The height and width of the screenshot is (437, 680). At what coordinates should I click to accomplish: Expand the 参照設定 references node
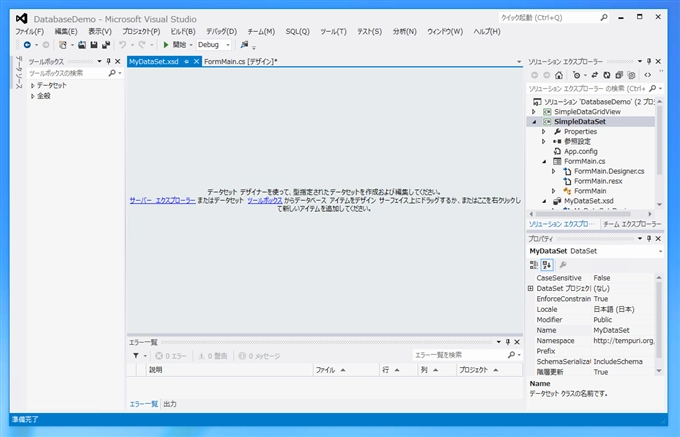point(544,142)
